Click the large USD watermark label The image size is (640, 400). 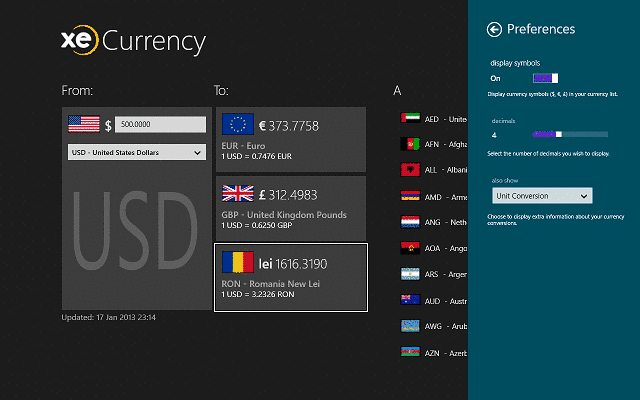click(135, 231)
